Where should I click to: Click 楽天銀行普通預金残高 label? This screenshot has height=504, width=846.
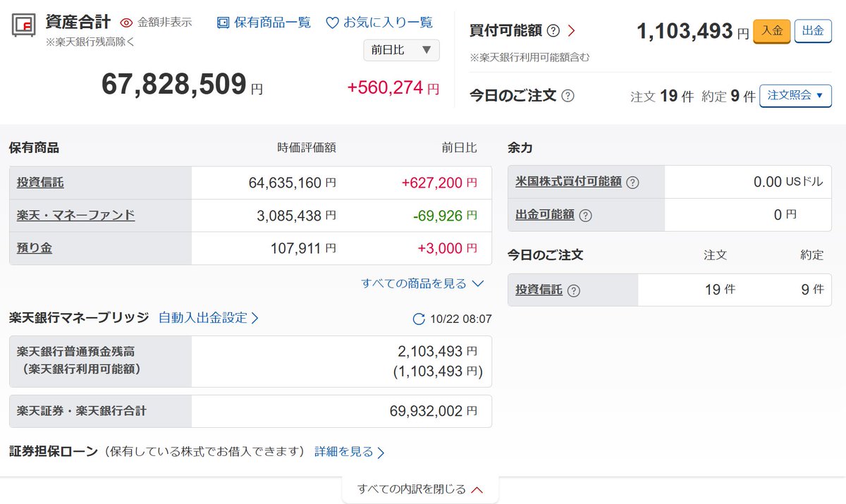[75, 350]
